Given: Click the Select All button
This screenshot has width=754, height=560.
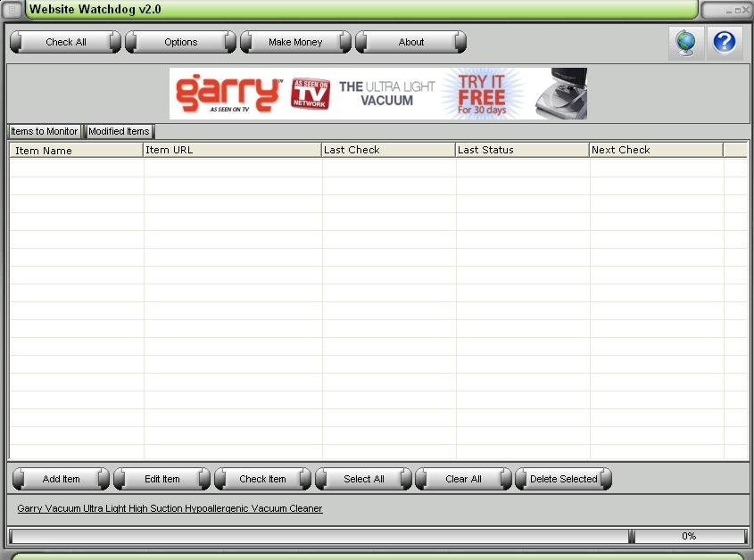Looking at the screenshot, I should (x=363, y=479).
